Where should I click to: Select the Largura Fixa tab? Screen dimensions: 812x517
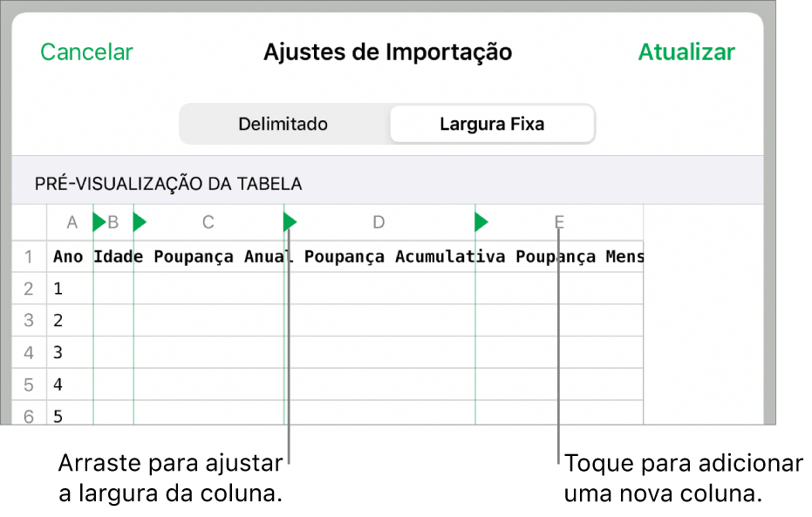(x=491, y=124)
